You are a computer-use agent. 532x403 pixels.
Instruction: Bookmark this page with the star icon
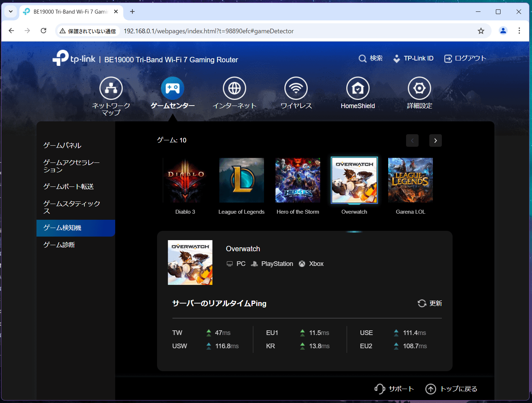(481, 31)
